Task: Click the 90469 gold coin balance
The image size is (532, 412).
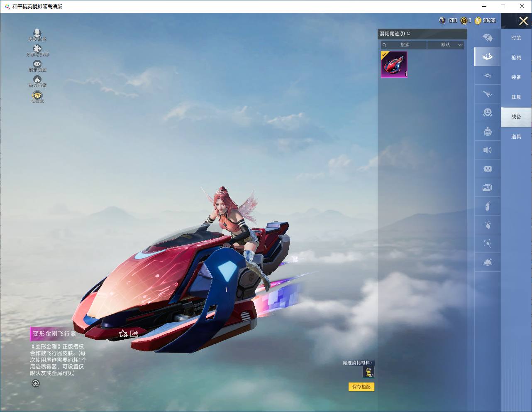Action: (x=485, y=20)
